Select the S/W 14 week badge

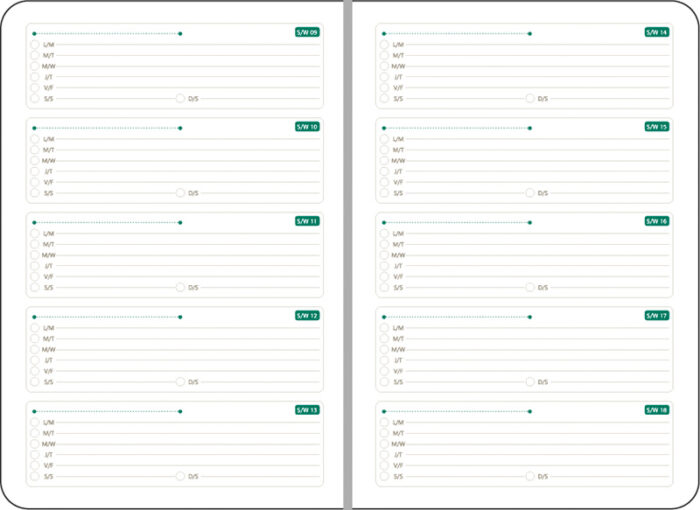(x=656, y=33)
